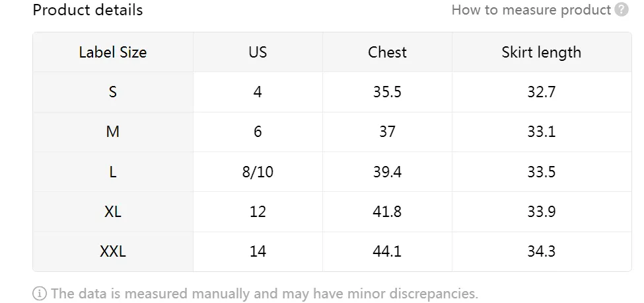Click the US size 12 cell

click(258, 212)
